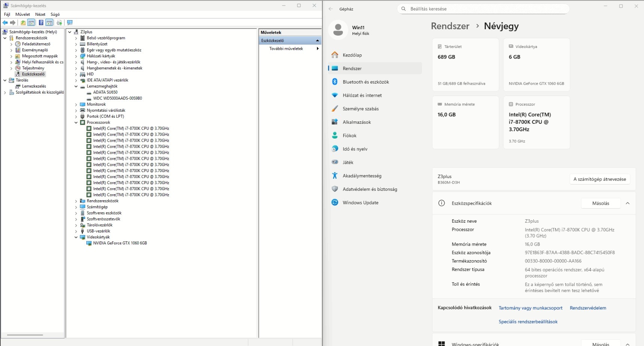The height and width of the screenshot is (346, 644).
Task: Click the user avatar for Win11 account
Action: click(338, 30)
